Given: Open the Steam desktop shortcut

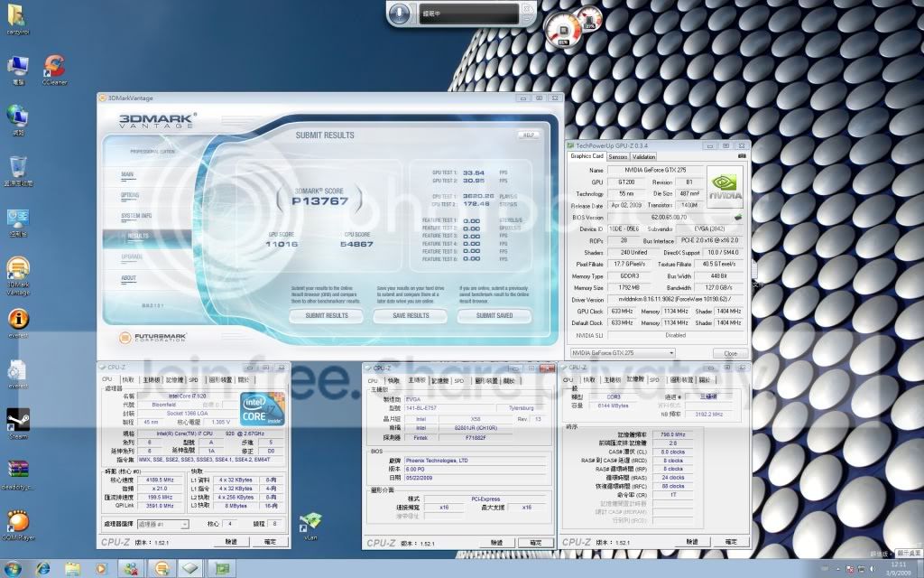Looking at the screenshot, I should [17, 420].
